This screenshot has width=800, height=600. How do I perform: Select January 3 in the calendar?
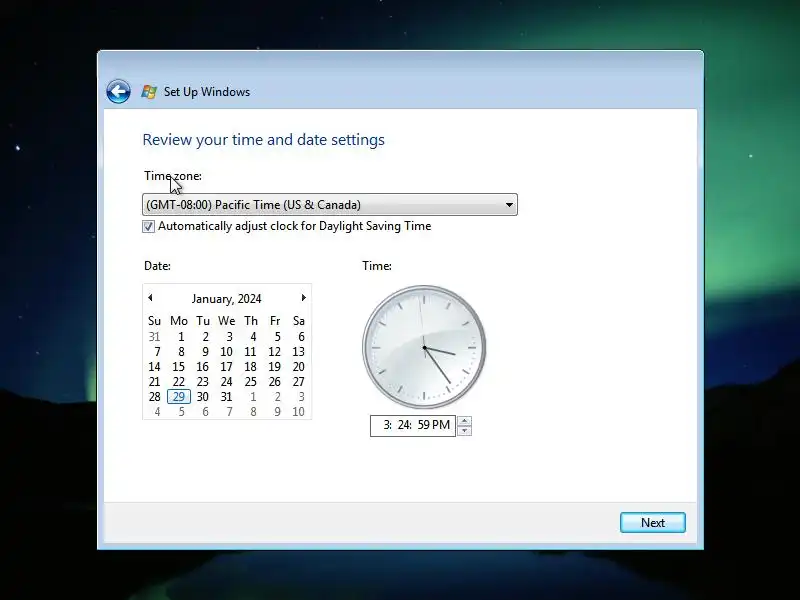tap(229, 337)
